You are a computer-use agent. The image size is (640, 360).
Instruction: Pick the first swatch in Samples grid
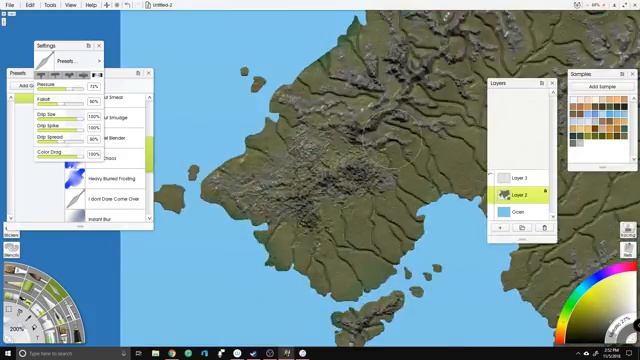(x=573, y=99)
